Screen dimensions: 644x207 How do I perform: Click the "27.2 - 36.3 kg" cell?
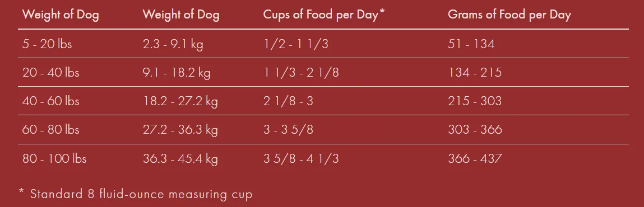[x=180, y=130]
